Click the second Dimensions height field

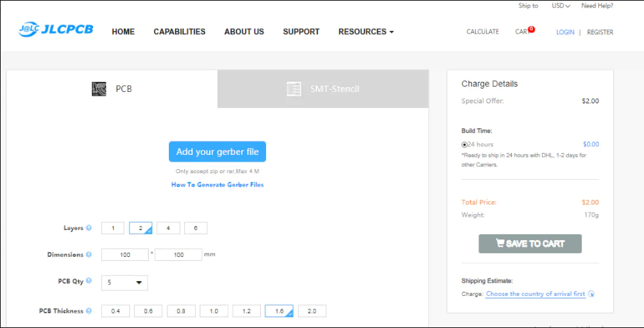pos(178,255)
